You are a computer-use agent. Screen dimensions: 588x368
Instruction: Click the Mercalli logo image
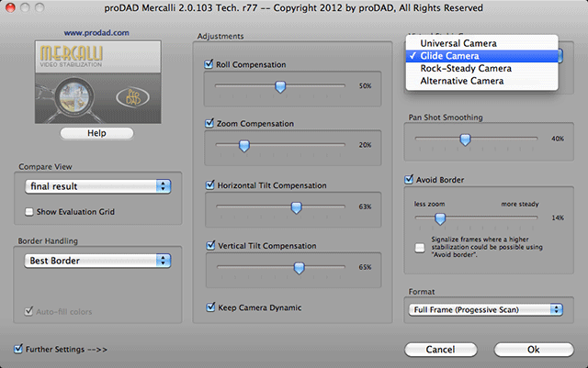point(98,82)
